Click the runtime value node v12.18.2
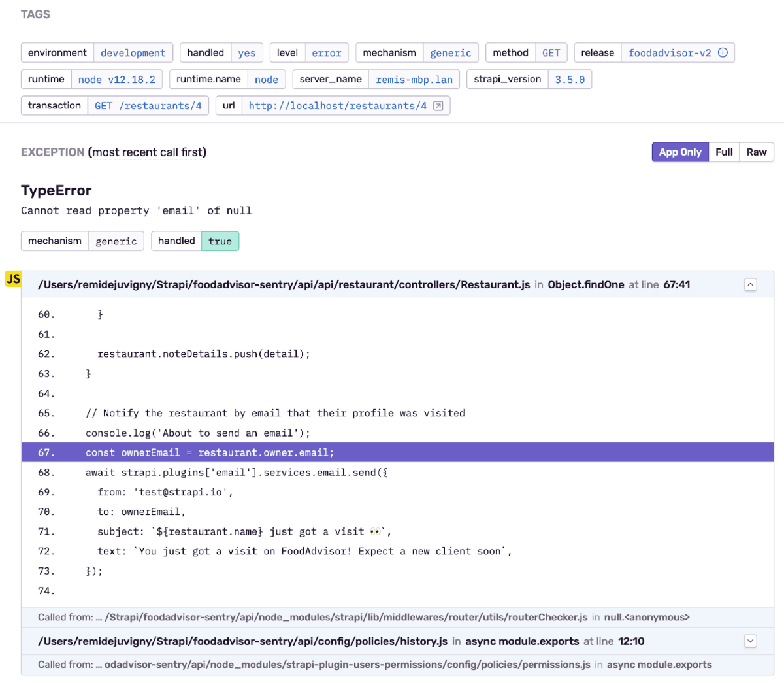 tap(116, 80)
